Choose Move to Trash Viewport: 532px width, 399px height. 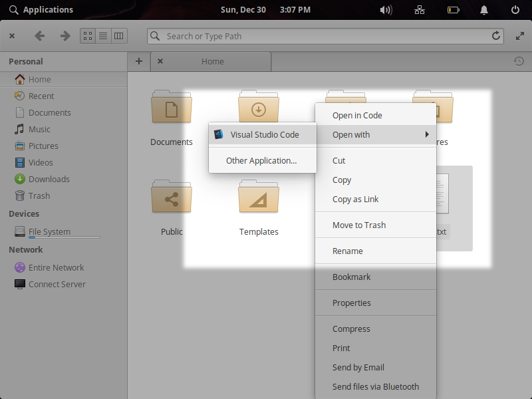click(376, 225)
